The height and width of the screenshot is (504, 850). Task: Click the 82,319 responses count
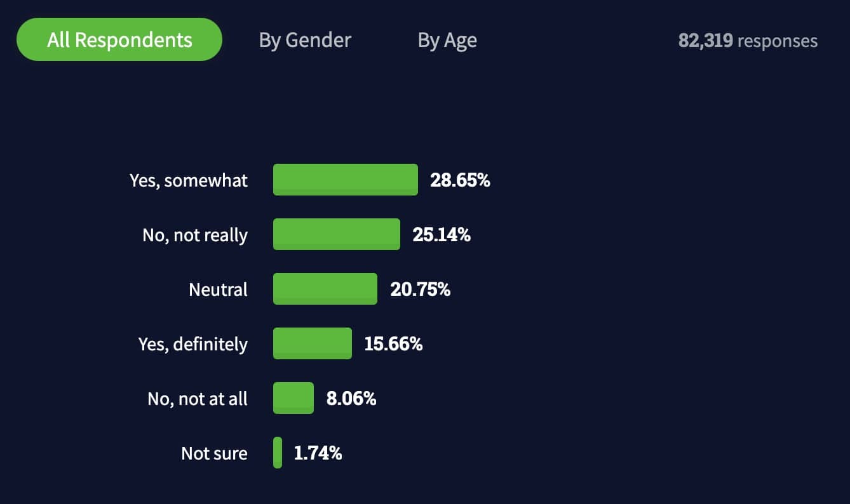pyautogui.click(x=748, y=41)
